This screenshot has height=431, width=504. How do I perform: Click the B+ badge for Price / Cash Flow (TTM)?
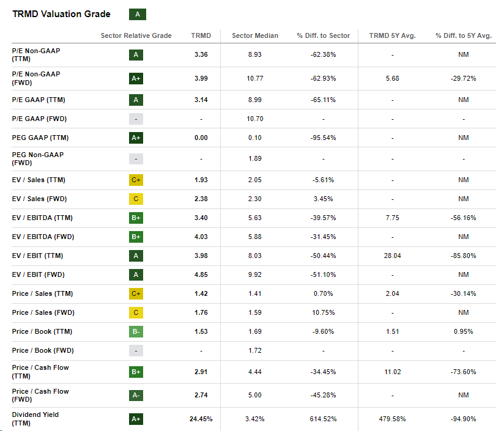[136, 371]
